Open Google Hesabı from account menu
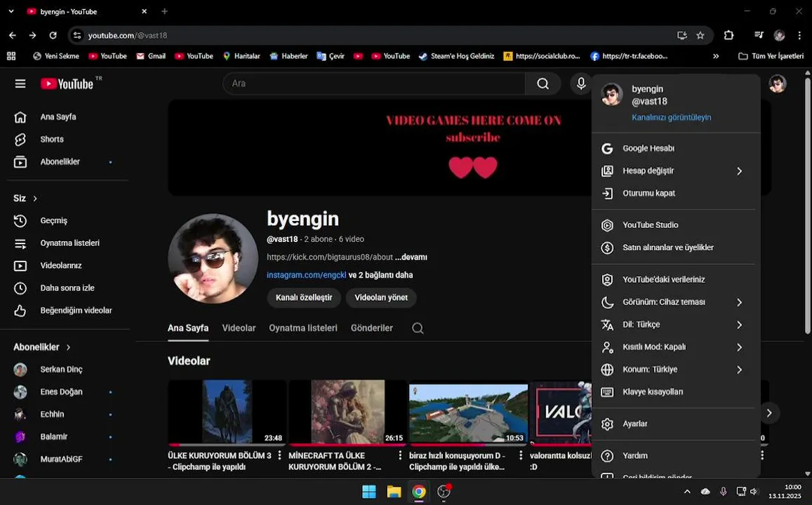The height and width of the screenshot is (505, 812). click(676, 149)
